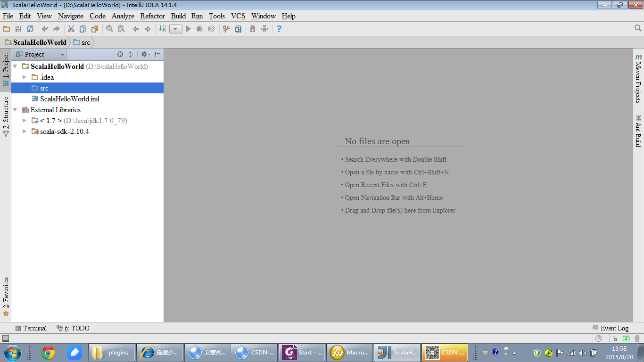Toggle Ant Build tool window
Image resolution: width=644 pixels, height=362 pixels.
coord(638,131)
